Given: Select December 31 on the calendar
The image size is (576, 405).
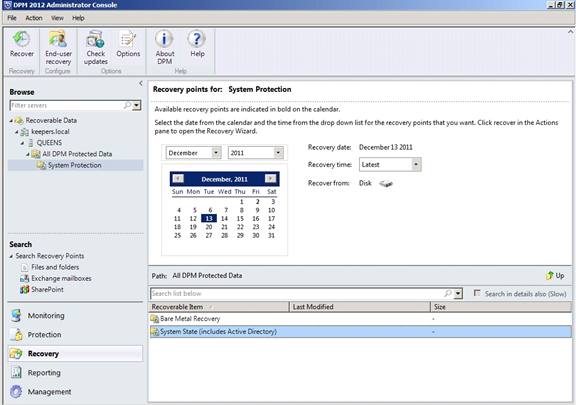Looking at the screenshot, I should coord(271,235).
